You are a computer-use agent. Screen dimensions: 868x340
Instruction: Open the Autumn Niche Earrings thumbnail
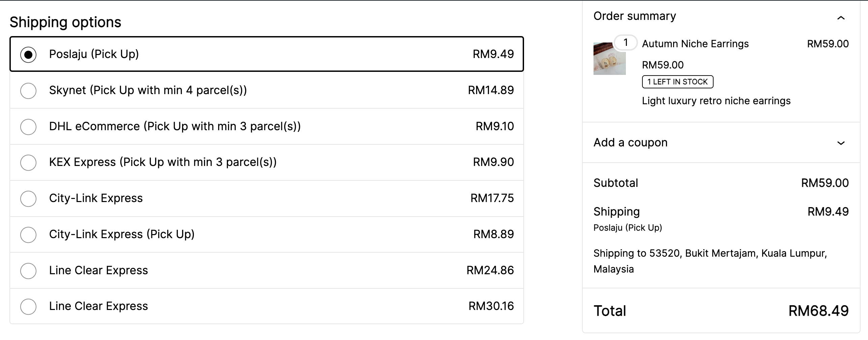coord(609,59)
